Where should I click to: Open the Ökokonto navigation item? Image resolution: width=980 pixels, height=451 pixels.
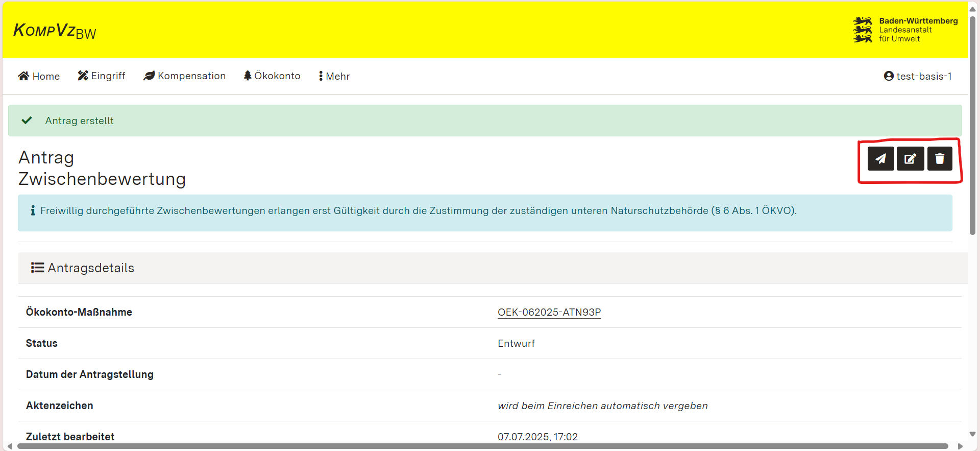coord(272,76)
